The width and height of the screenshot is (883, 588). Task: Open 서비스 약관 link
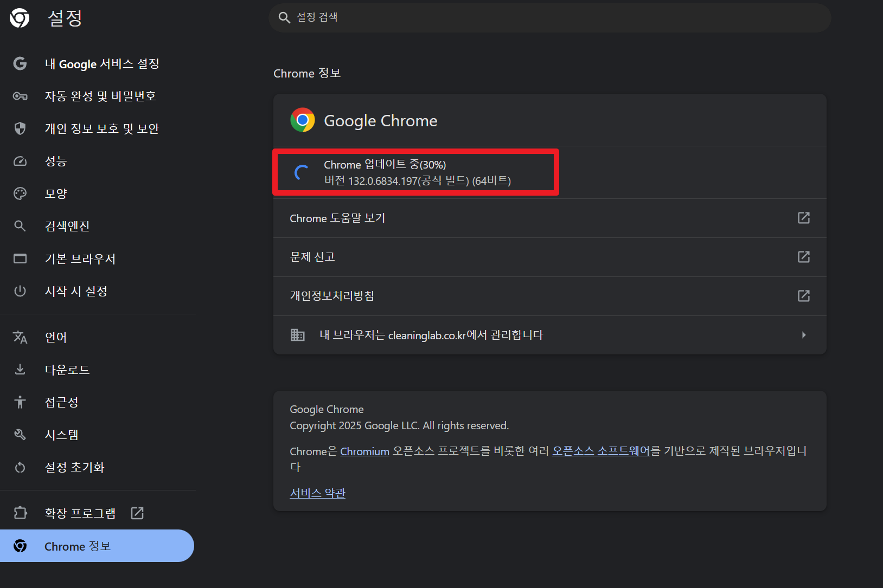tap(317, 493)
